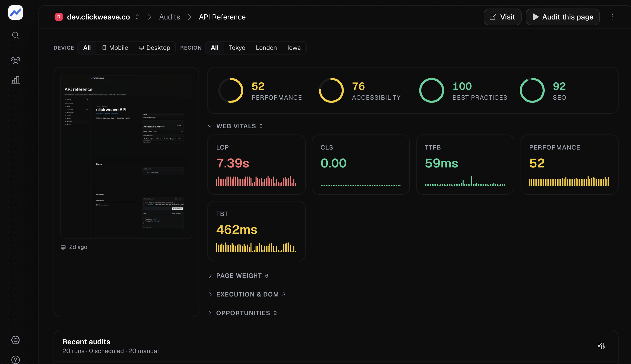The height and width of the screenshot is (364, 631).
Task: Open Recent audits filter sliders icon
Action: pyautogui.click(x=601, y=346)
